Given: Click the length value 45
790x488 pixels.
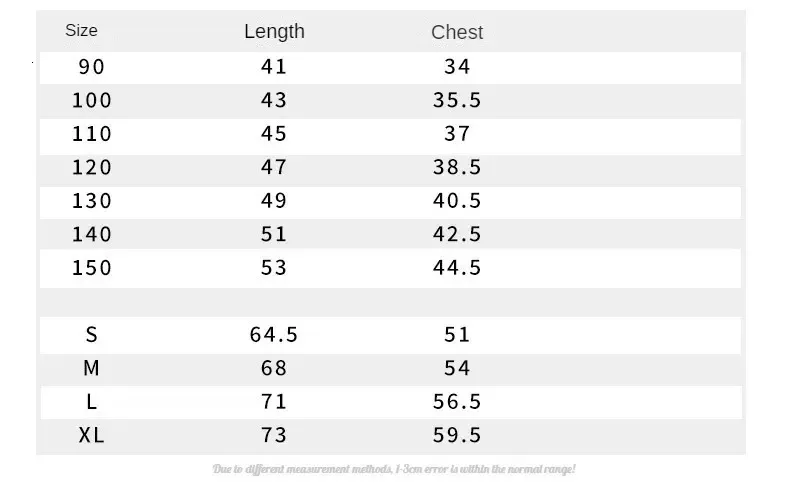Looking at the screenshot, I should tap(274, 134).
